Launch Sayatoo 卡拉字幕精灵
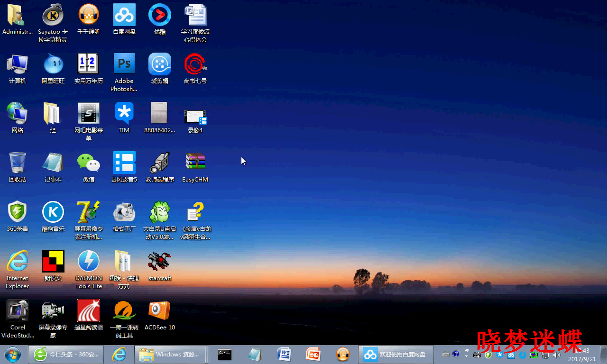The width and height of the screenshot is (607, 364). [53, 24]
